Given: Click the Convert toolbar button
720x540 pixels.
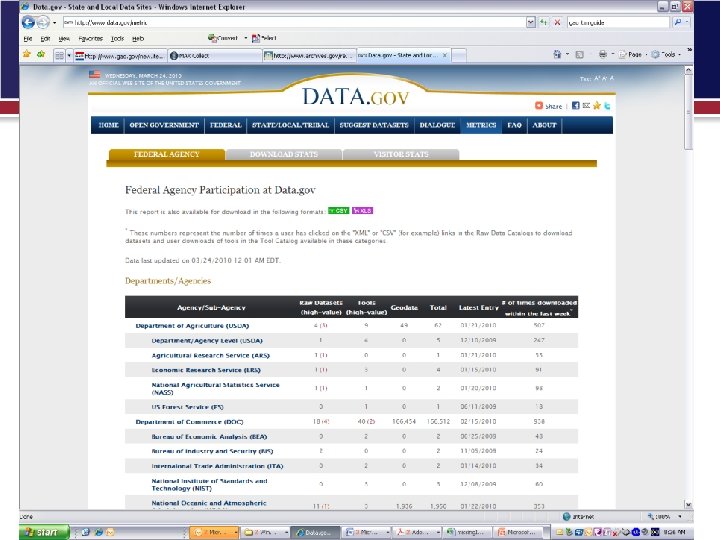Looking at the screenshot, I should (223, 38).
